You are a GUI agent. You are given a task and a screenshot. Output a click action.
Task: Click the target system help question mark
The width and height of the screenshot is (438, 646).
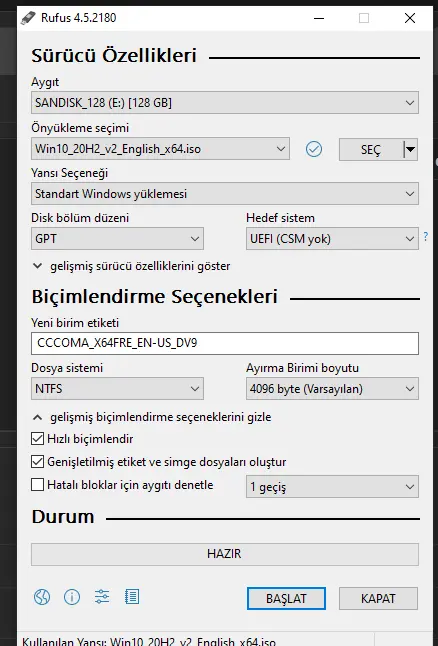point(426,236)
